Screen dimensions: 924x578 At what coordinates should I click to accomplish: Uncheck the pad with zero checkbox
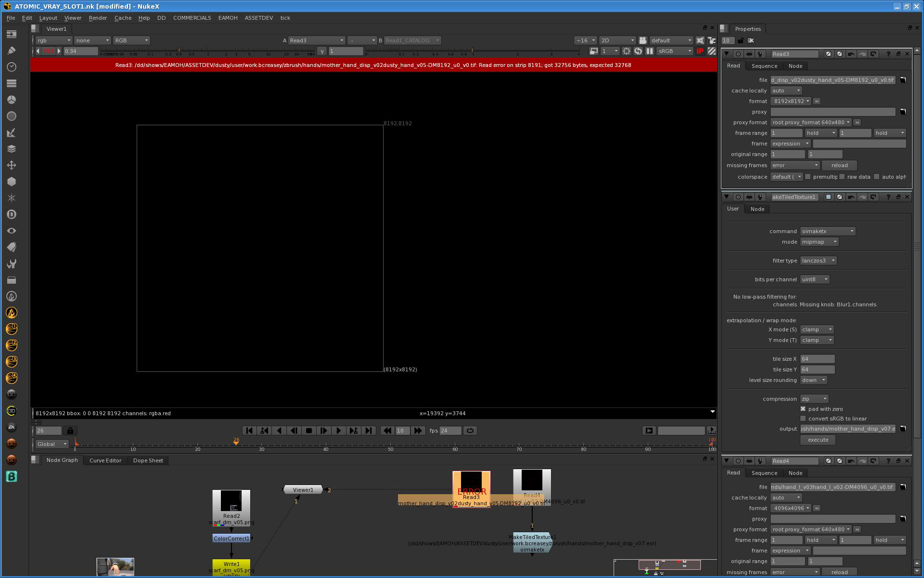coord(803,409)
